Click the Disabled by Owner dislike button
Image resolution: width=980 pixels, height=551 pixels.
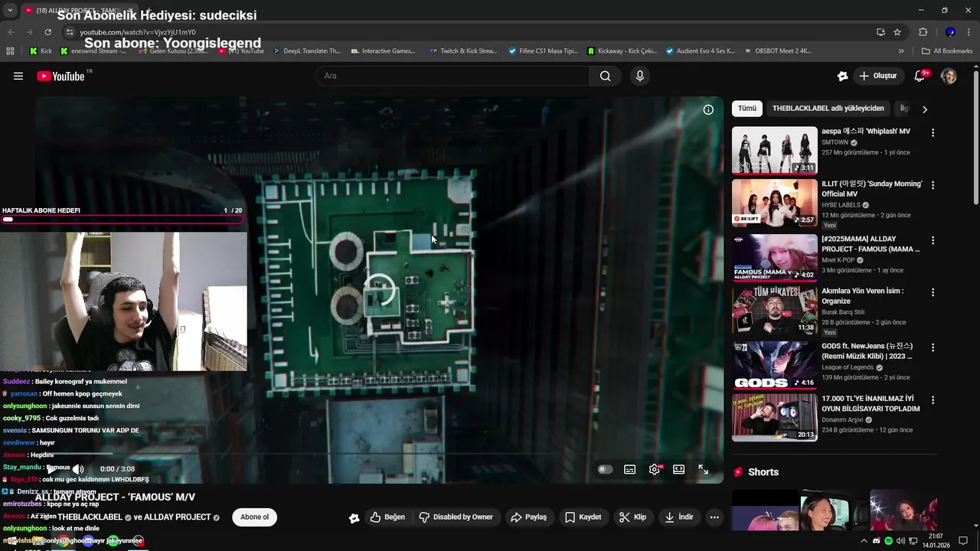coord(456,517)
